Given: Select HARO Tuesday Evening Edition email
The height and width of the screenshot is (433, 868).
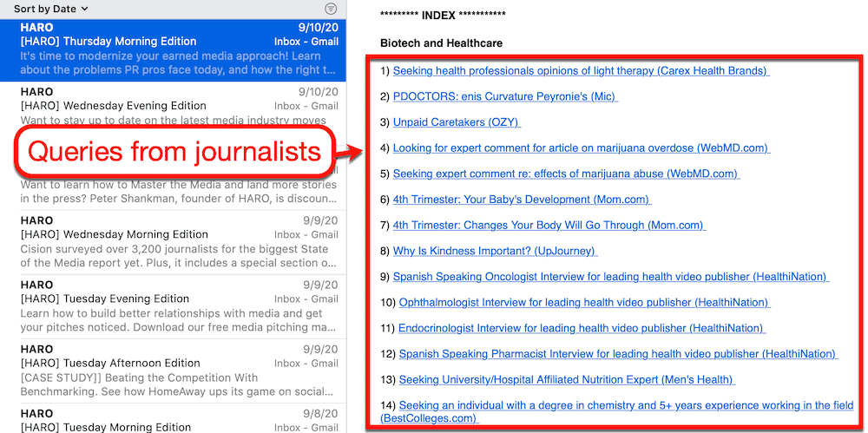Looking at the screenshot, I should [x=174, y=299].
